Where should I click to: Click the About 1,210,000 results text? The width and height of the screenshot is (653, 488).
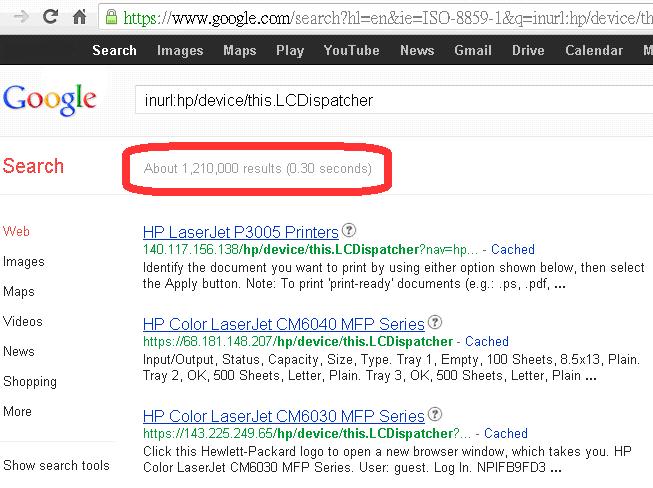pyautogui.click(x=257, y=168)
